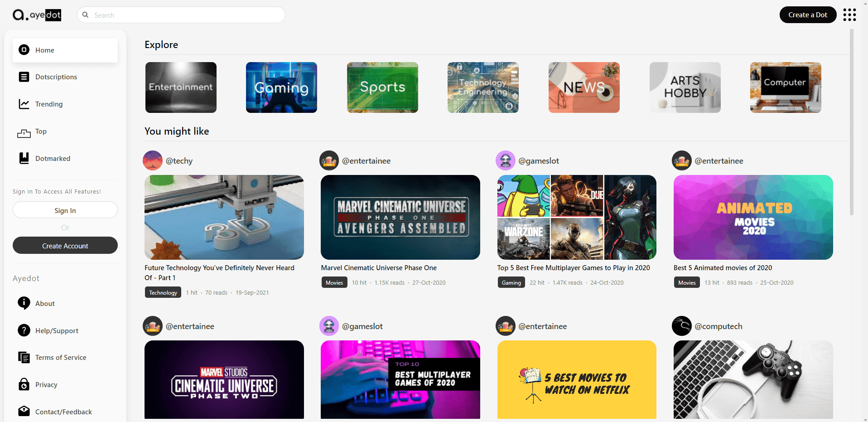Viewport: 868px width, 422px height.
Task: Open the Technology Engineering explore category
Action: (483, 87)
